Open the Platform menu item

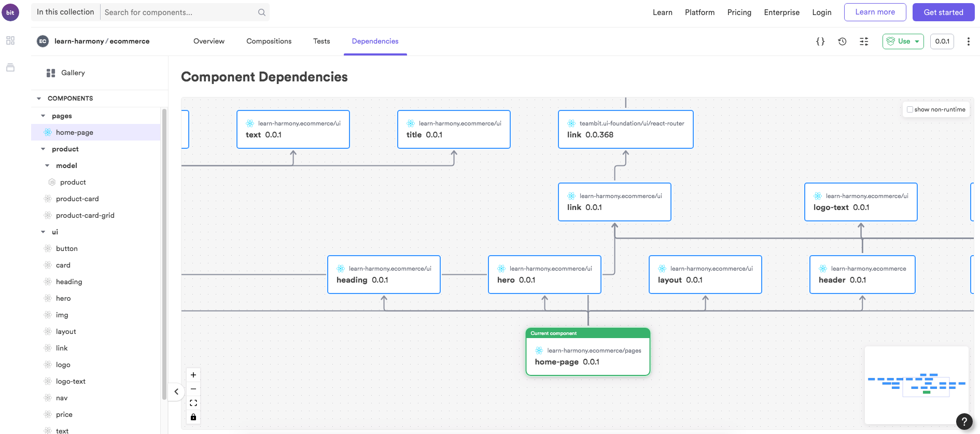point(699,12)
